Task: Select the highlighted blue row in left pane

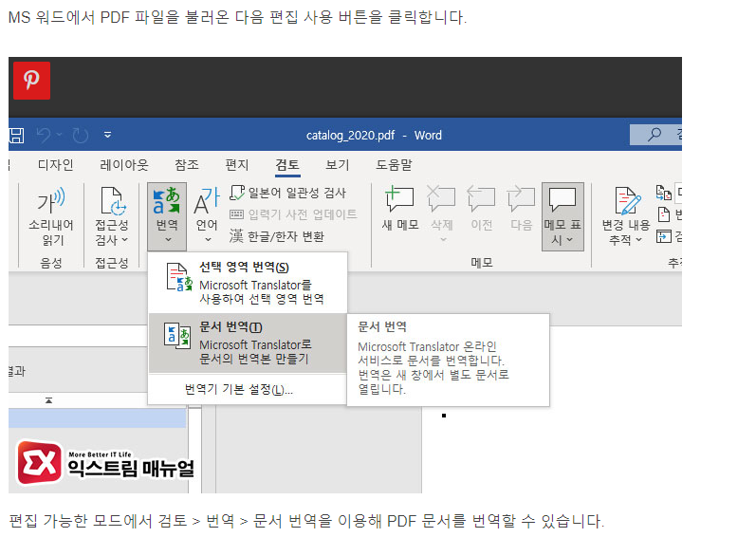Action: point(98,418)
